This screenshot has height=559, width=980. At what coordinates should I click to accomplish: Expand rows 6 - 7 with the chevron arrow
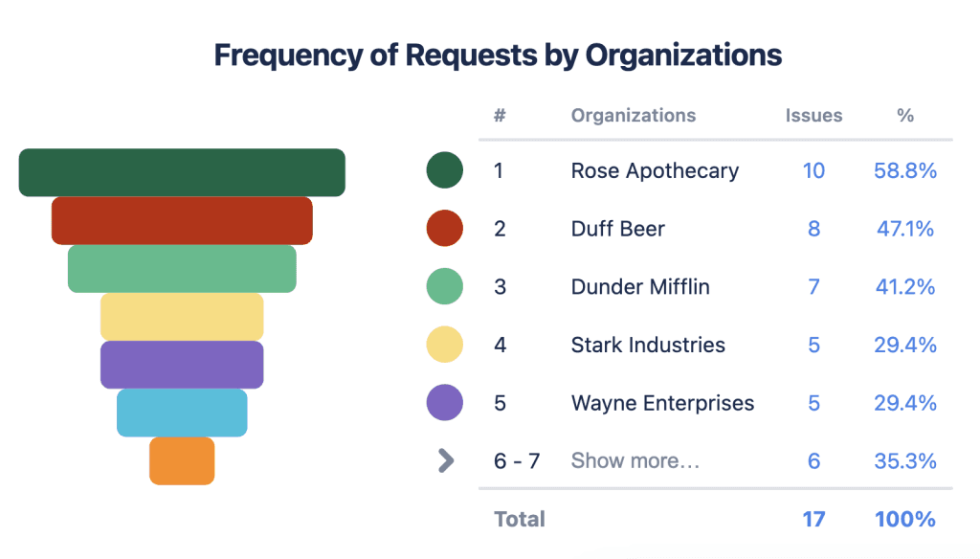[x=445, y=461]
